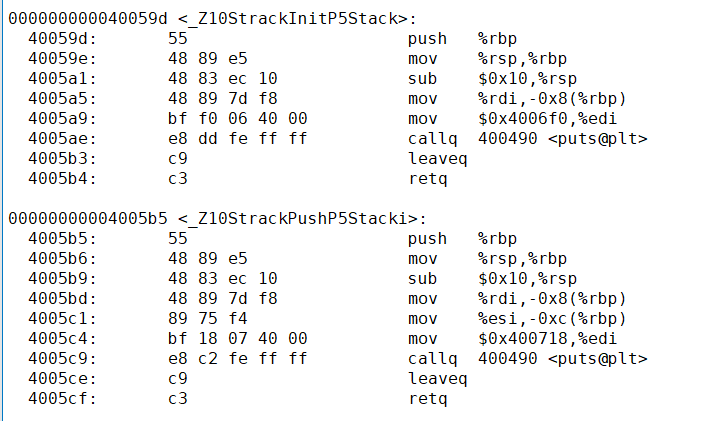Viewport: 701px width, 421px height.
Task: Click bytes bf f0 06 40 00
Action: (x=237, y=119)
